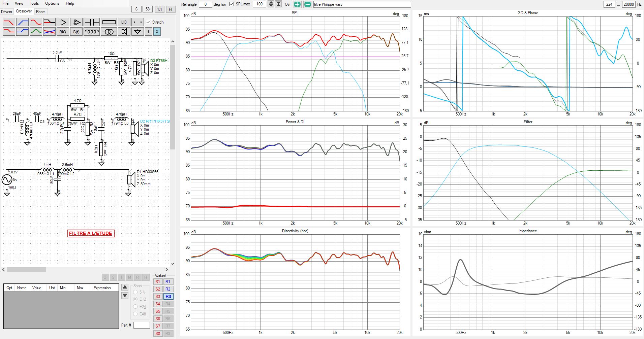Select variant S1 button
This screenshot has width=644, height=339.
(x=158, y=282)
